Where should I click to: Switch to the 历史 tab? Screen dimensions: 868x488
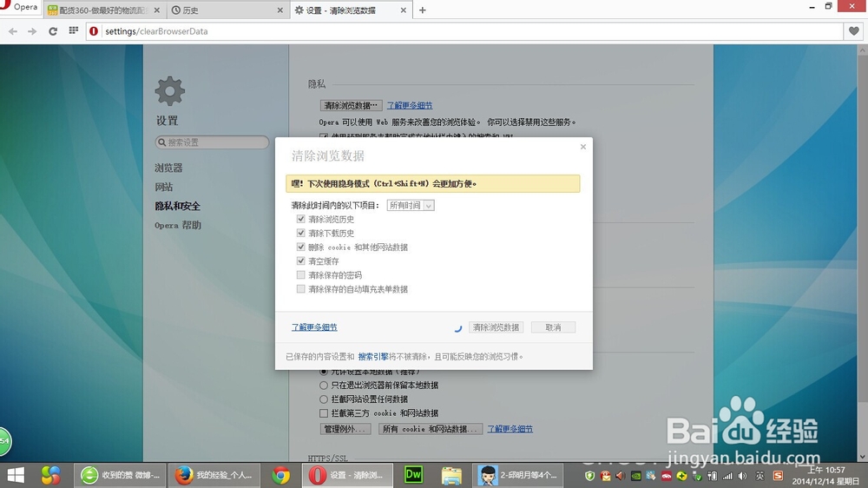227,10
